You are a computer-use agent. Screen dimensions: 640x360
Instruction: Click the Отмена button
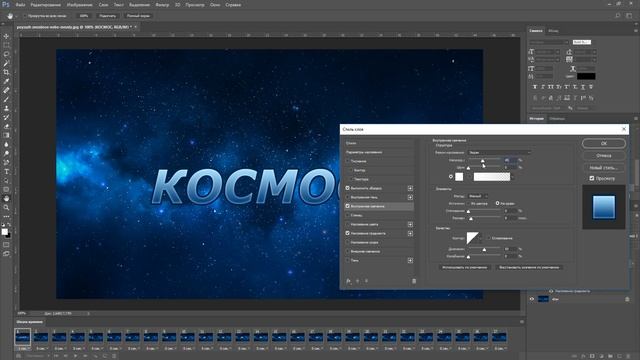[x=604, y=156]
